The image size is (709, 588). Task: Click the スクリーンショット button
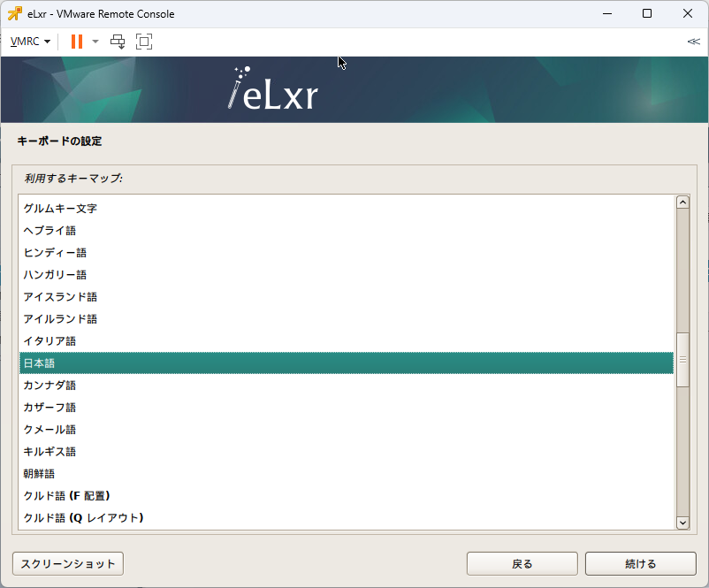pos(68,563)
